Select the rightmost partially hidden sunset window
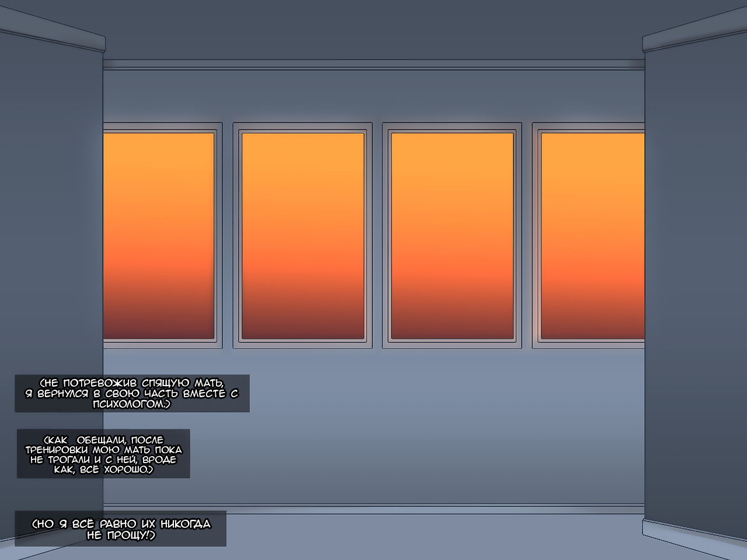The height and width of the screenshot is (560, 747). (x=588, y=236)
